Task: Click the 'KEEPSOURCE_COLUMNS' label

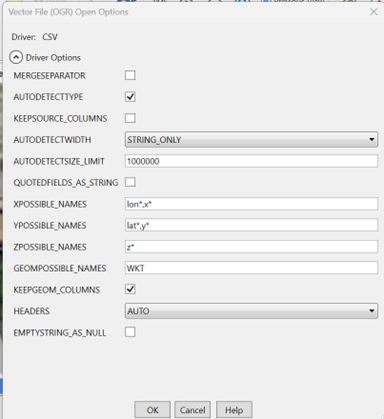Action: point(60,118)
